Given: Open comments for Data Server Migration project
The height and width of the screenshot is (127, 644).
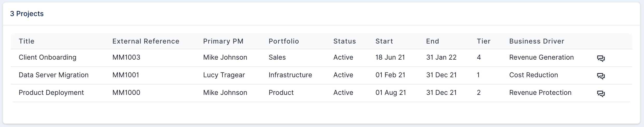Looking at the screenshot, I should [x=601, y=76].
